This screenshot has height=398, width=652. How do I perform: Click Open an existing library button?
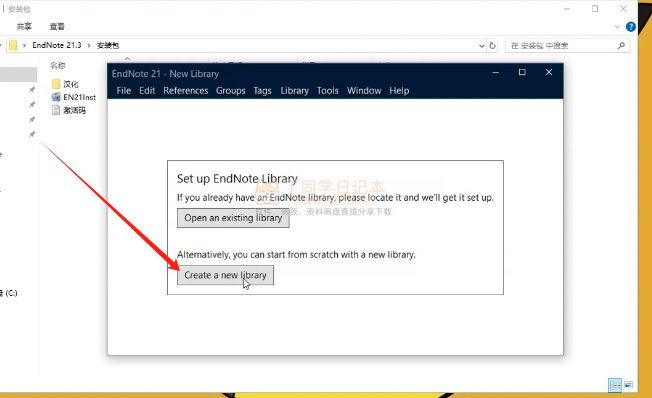[233, 218]
